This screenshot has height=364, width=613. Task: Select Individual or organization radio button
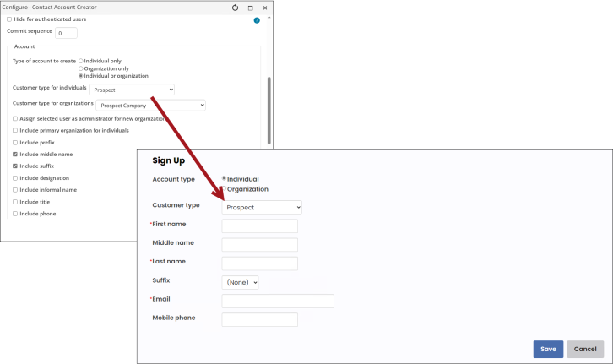[81, 76]
